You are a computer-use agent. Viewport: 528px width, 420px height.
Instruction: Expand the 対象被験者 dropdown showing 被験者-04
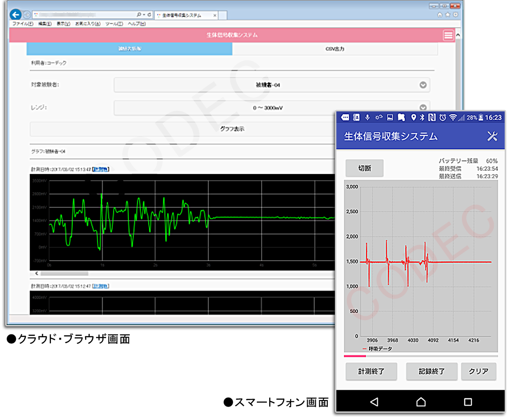(x=272, y=85)
